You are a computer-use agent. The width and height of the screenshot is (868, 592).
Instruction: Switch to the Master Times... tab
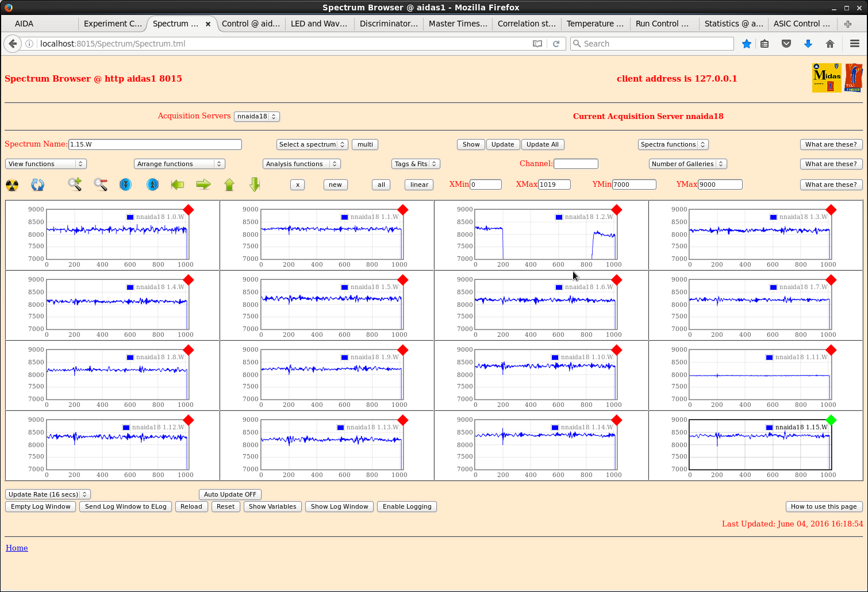[x=458, y=24]
